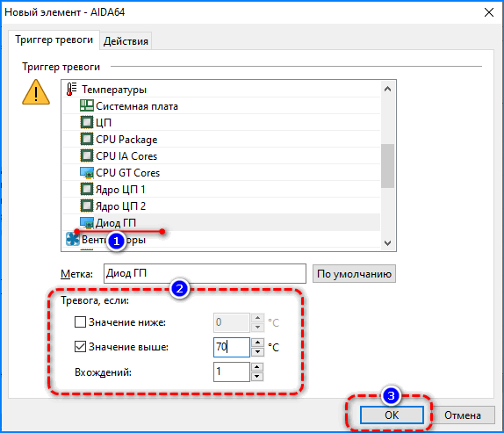Image resolution: width=504 pixels, height=433 pixels.
Task: Uncheck the Значение выше checkbox
Action: coord(80,347)
